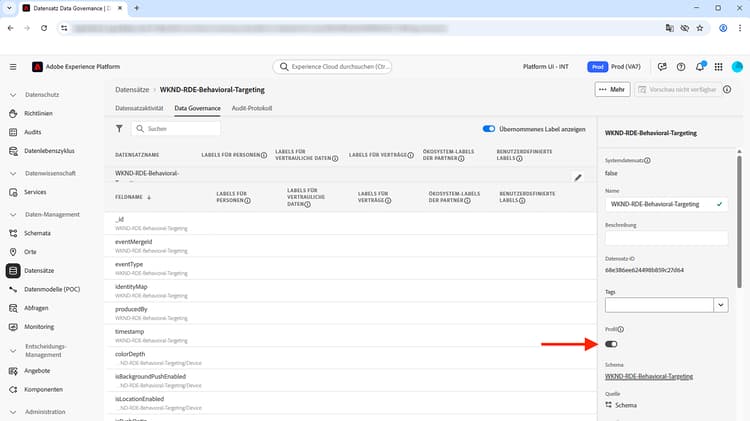This screenshot has width=750, height=421.
Task: Collapse the Daten-Management section
Action: point(13,214)
